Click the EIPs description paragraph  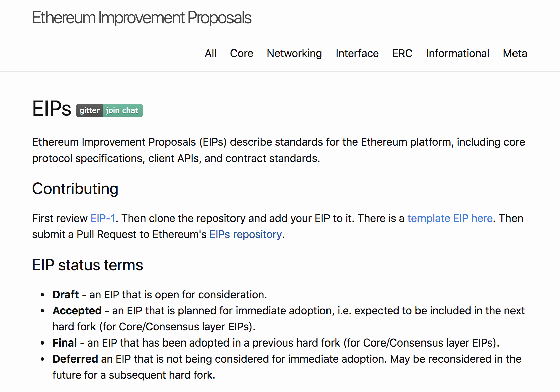pos(278,150)
